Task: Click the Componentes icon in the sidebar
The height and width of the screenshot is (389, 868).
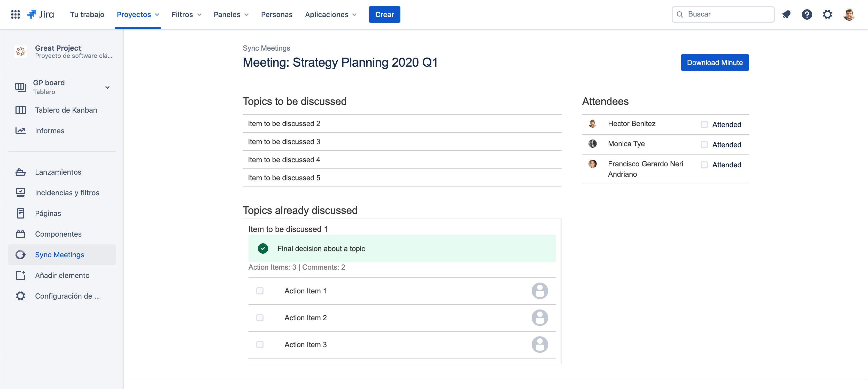Action: click(x=21, y=234)
